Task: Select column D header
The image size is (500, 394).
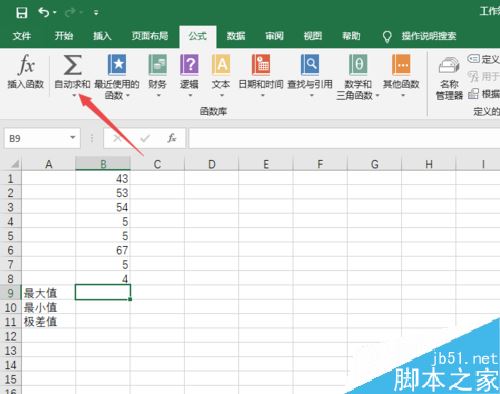Action: (x=212, y=164)
